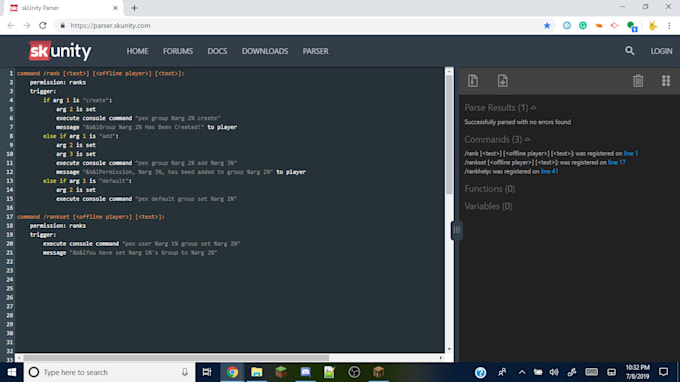
Task: Open the notification center icon
Action: (663, 372)
